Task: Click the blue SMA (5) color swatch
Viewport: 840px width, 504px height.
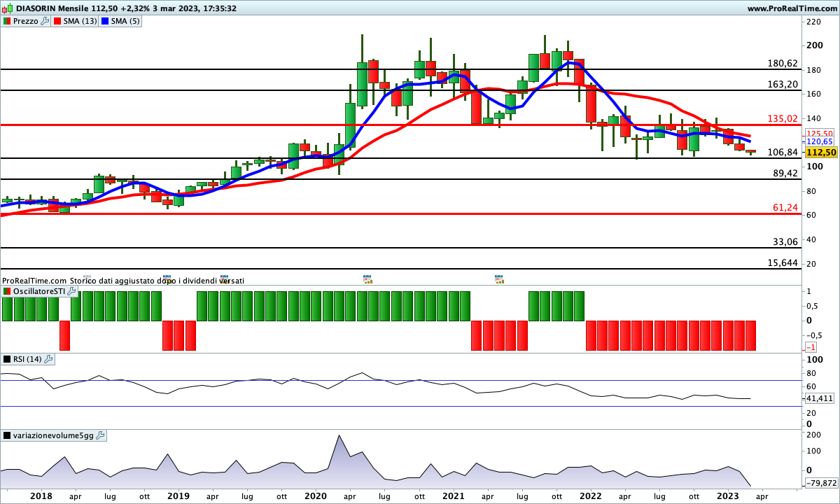Action: tap(106, 21)
